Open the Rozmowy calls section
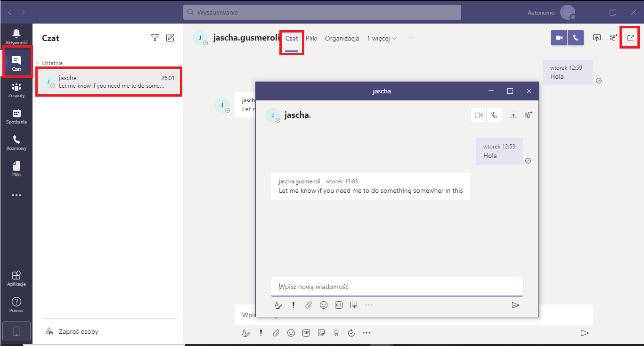644x346 pixels. 16,142
